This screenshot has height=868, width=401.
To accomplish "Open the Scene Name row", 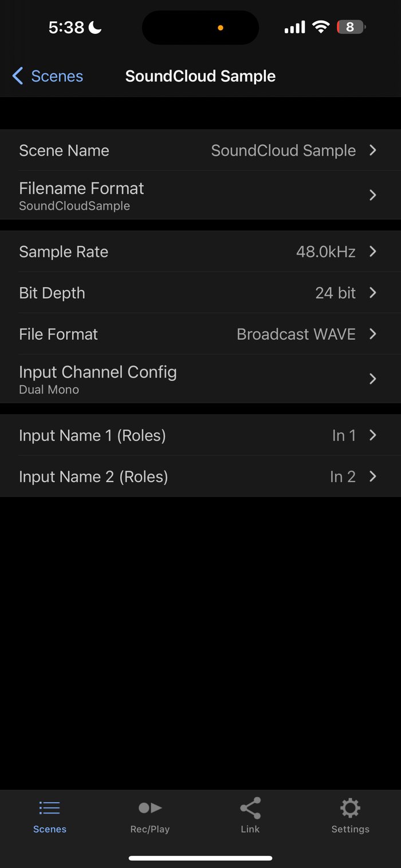I will pyautogui.click(x=200, y=150).
